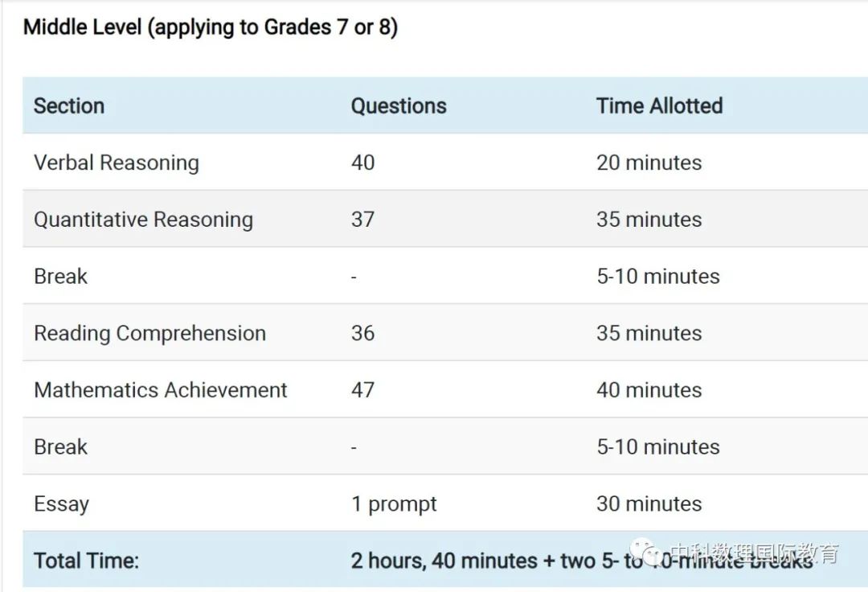Screen dimensions: 868x592
Task: Select the Questions column header
Action: coord(399,106)
